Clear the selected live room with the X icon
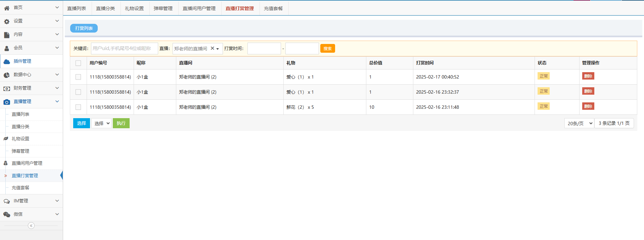This screenshot has width=644, height=240. tap(212, 48)
